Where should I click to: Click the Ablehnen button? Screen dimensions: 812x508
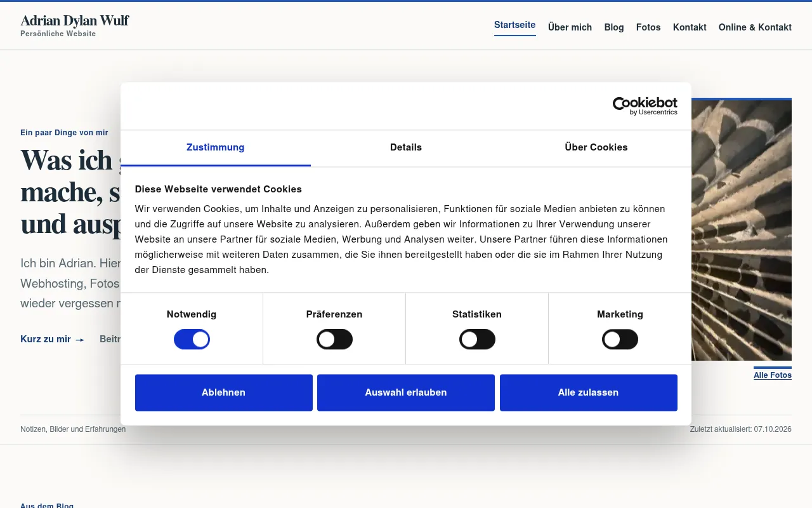(224, 392)
